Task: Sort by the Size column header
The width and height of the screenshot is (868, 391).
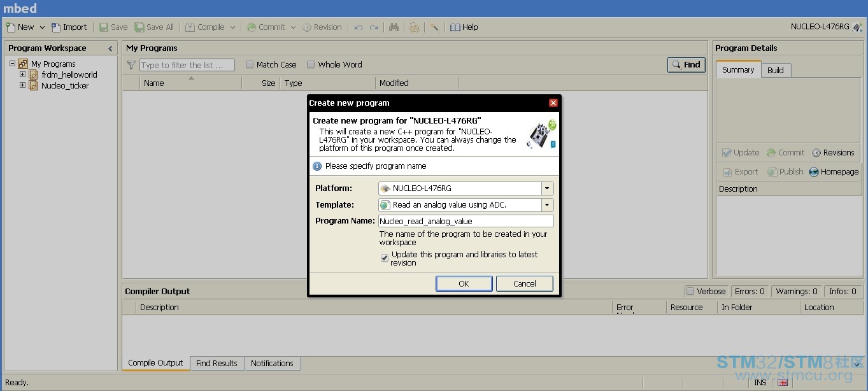Action: pos(261,83)
